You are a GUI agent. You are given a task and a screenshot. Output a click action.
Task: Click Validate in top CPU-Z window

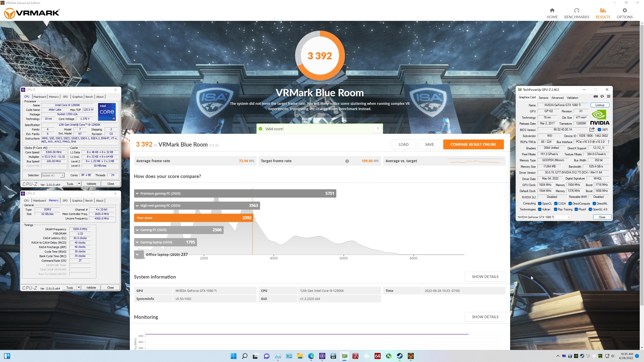(91, 184)
